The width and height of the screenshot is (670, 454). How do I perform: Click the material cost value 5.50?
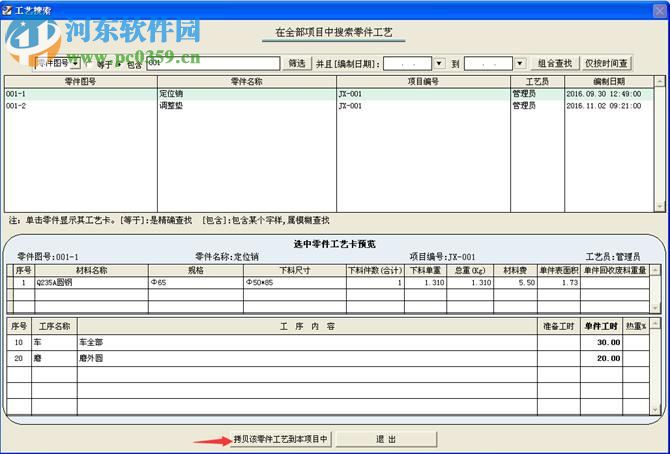pos(515,283)
